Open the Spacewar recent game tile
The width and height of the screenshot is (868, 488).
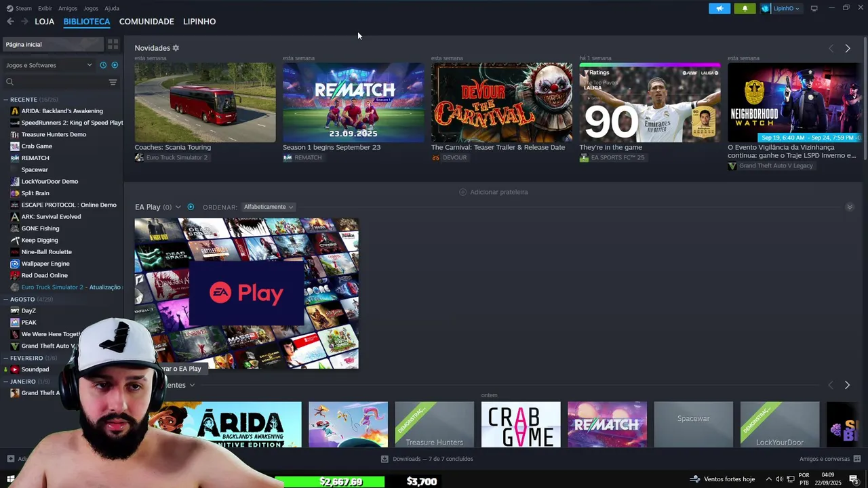(693, 424)
